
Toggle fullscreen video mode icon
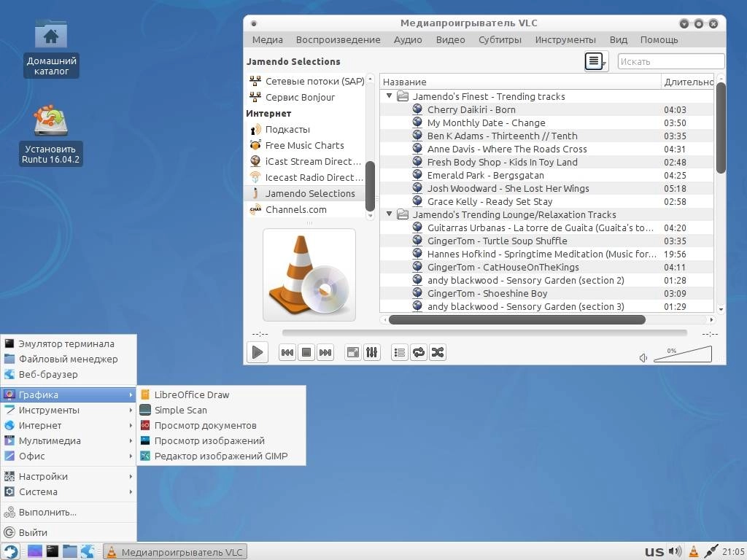pos(353,352)
